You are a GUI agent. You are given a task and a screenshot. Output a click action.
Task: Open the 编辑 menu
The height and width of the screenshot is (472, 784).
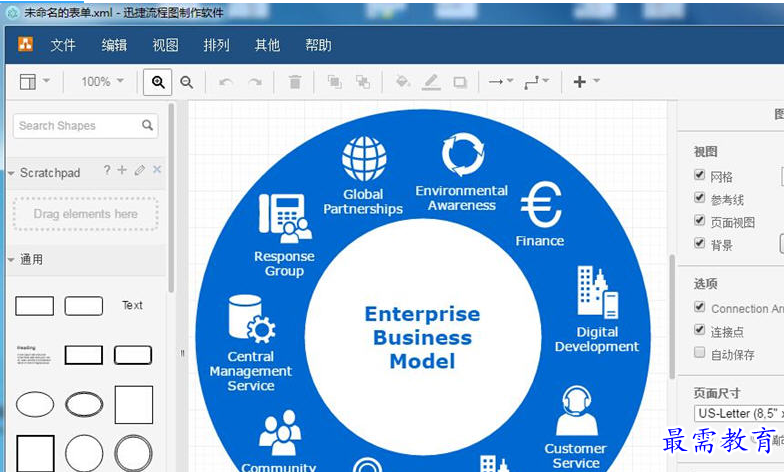point(114,45)
